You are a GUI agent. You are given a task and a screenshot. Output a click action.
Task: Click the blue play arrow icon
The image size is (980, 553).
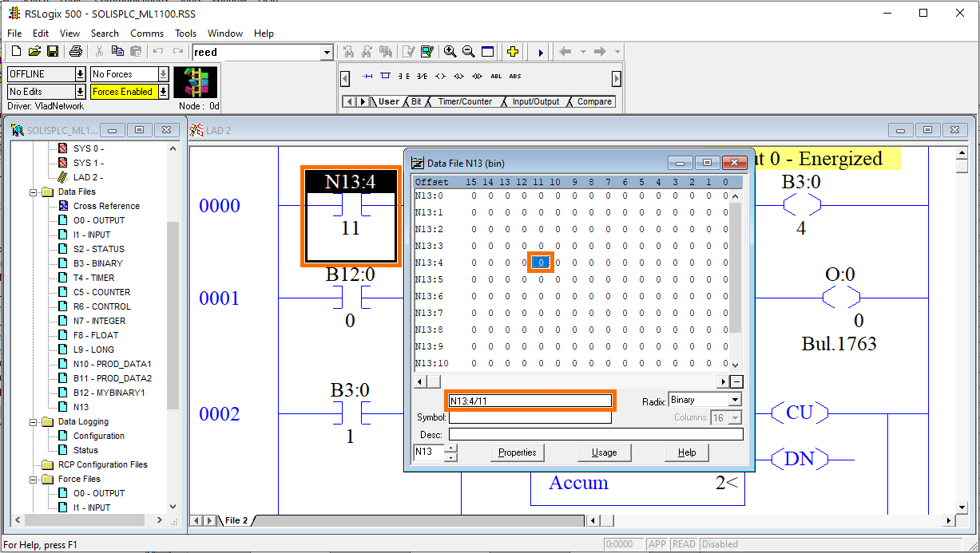click(540, 52)
